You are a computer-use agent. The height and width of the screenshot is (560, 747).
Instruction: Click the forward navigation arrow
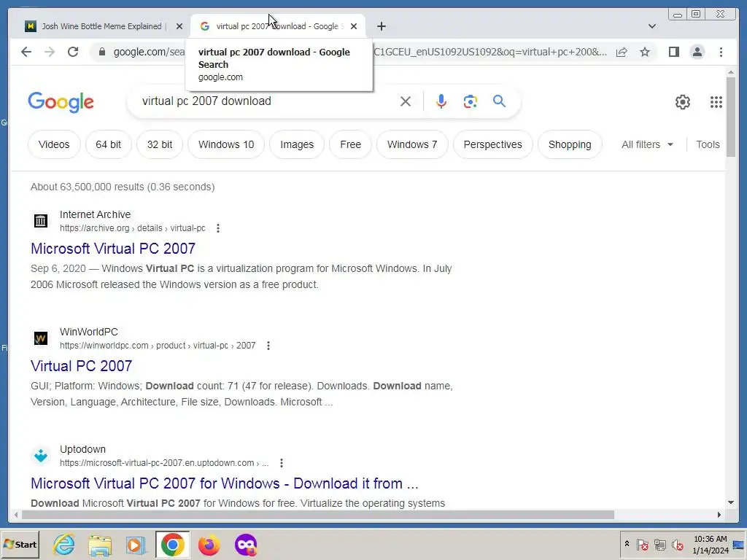(x=50, y=52)
